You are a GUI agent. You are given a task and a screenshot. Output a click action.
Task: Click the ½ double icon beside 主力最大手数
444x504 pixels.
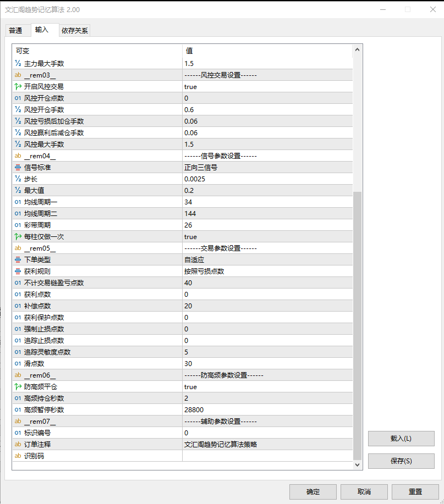(18, 63)
